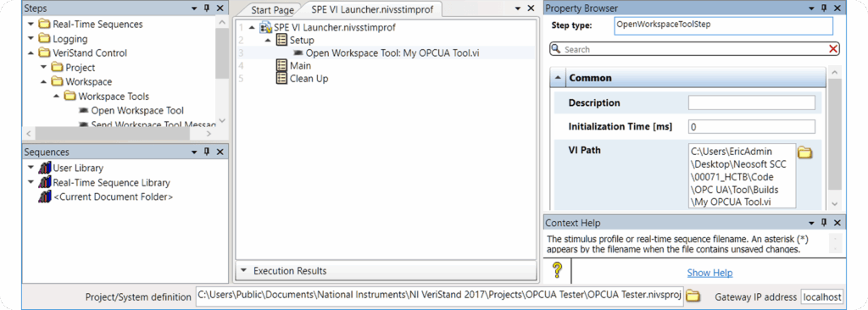Expand the Real-Time Sequence Library node
Image resolution: width=868 pixels, height=310 pixels.
point(31,182)
